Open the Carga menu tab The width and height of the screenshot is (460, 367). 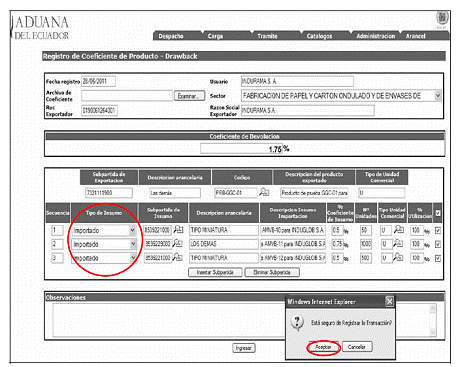[215, 36]
